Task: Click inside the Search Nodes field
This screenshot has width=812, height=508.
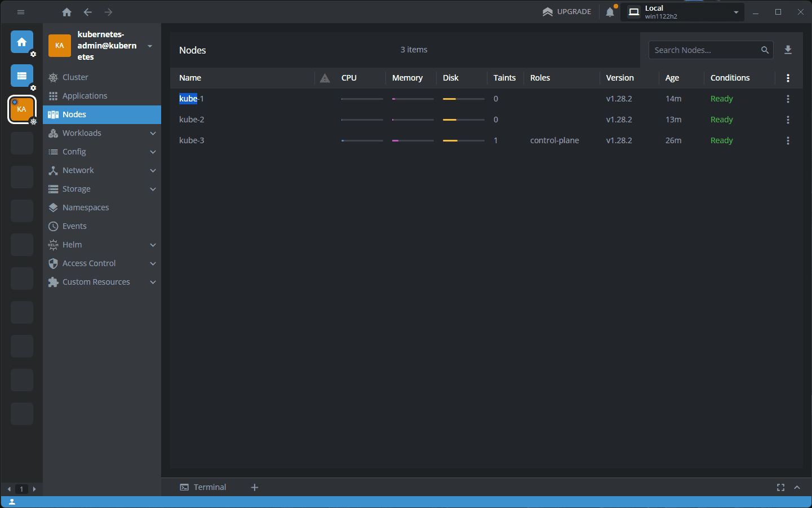Action: (704, 50)
